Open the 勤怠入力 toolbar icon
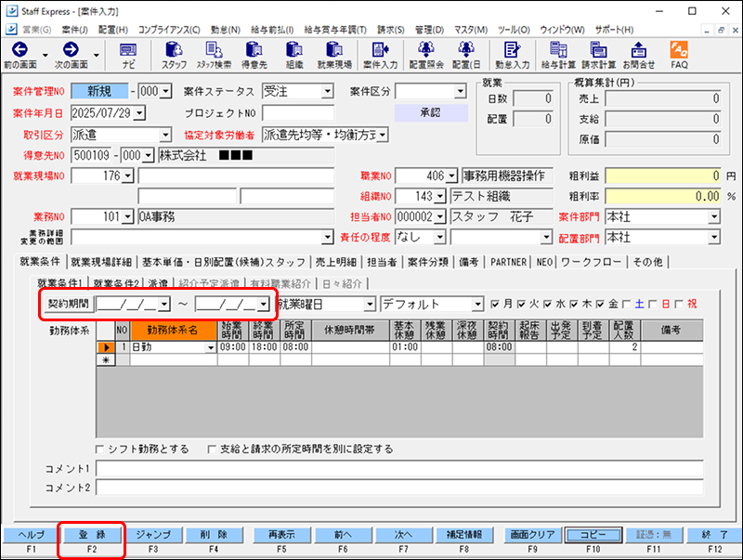743x560 pixels. click(513, 55)
